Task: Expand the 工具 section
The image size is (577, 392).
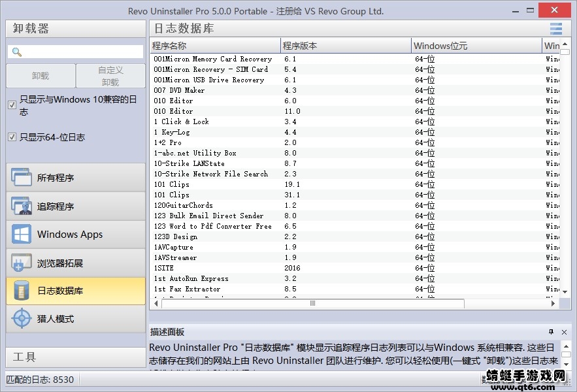Action: (x=76, y=357)
